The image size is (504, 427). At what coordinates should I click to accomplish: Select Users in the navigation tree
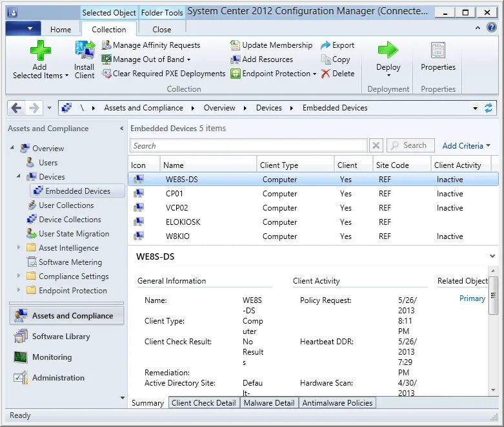click(x=48, y=163)
